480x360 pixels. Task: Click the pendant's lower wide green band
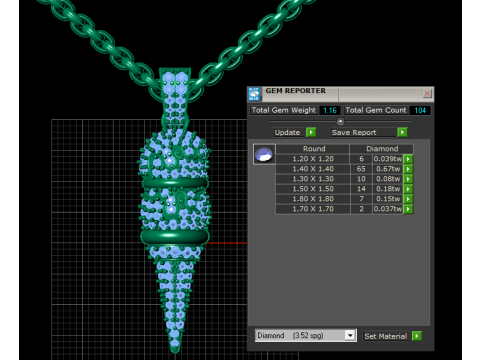pyautogui.click(x=174, y=237)
